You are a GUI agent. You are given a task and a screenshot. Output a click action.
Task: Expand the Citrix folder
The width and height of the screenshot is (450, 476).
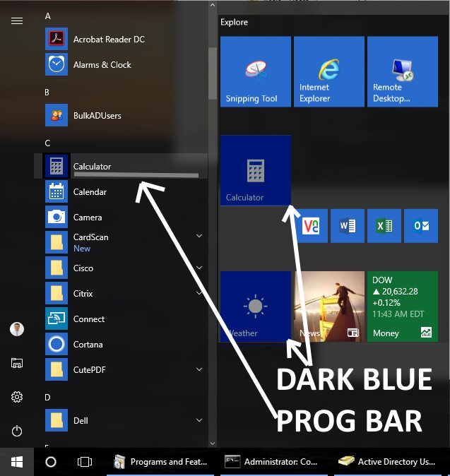[199, 294]
